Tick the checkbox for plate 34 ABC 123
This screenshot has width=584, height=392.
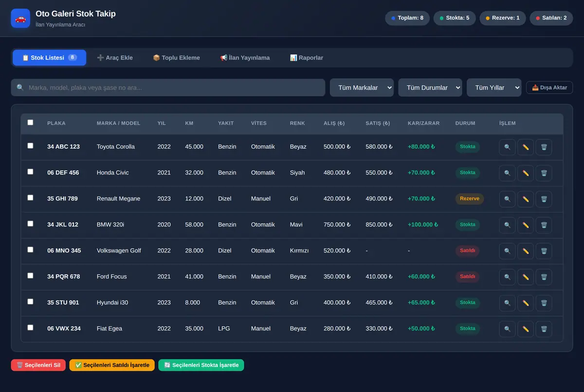[30, 145]
